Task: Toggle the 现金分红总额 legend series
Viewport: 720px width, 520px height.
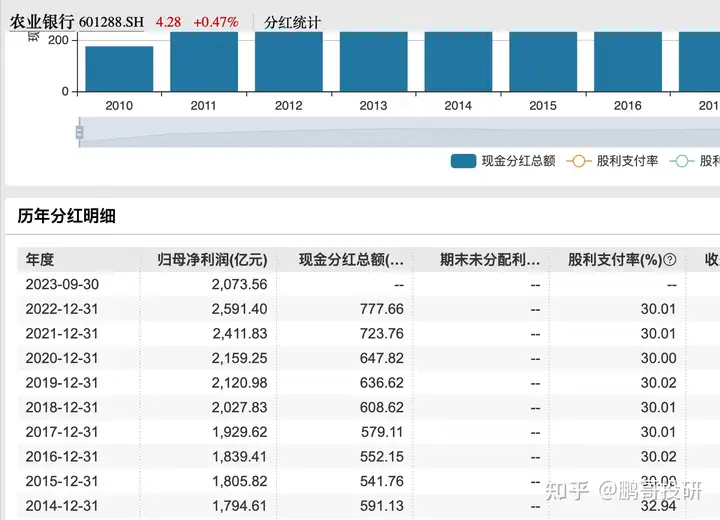Action: [x=503, y=161]
